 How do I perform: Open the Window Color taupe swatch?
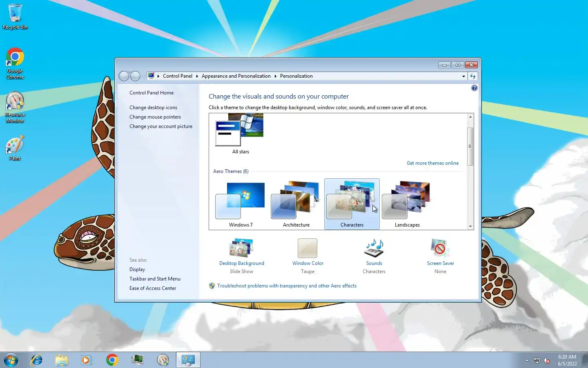click(307, 248)
